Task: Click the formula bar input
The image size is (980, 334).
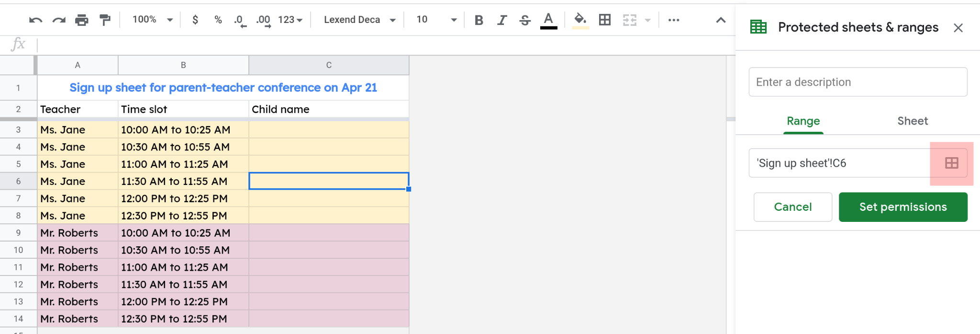Action: click(386, 45)
